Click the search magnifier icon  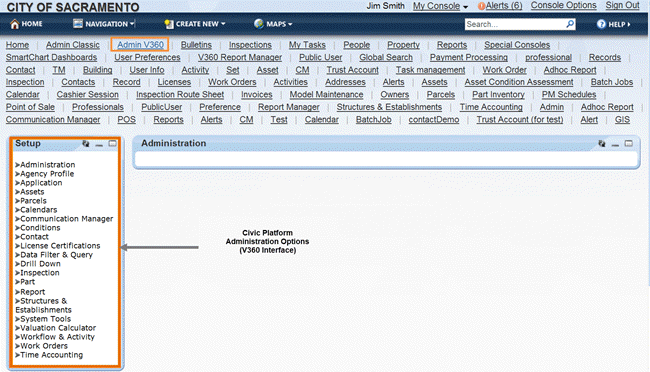(x=570, y=24)
